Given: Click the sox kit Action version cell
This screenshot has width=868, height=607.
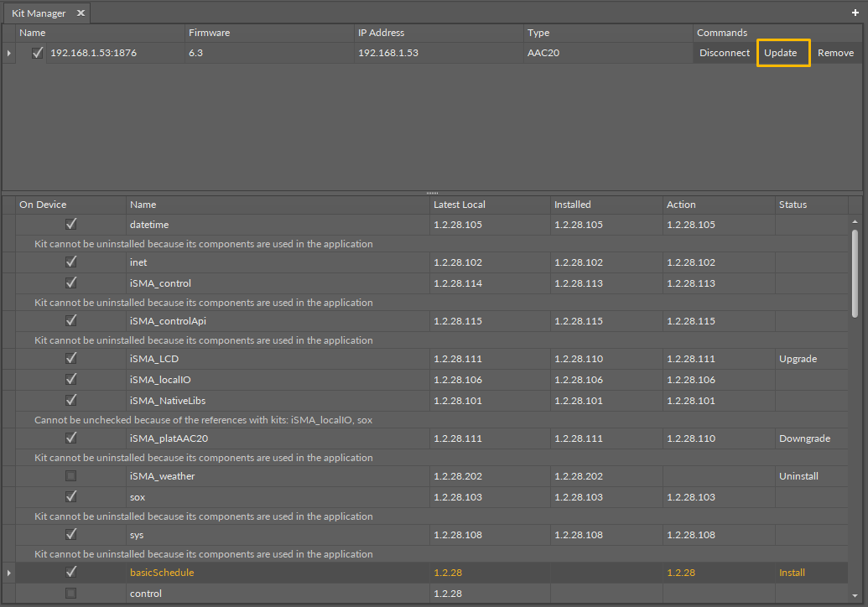Looking at the screenshot, I should pos(690,497).
